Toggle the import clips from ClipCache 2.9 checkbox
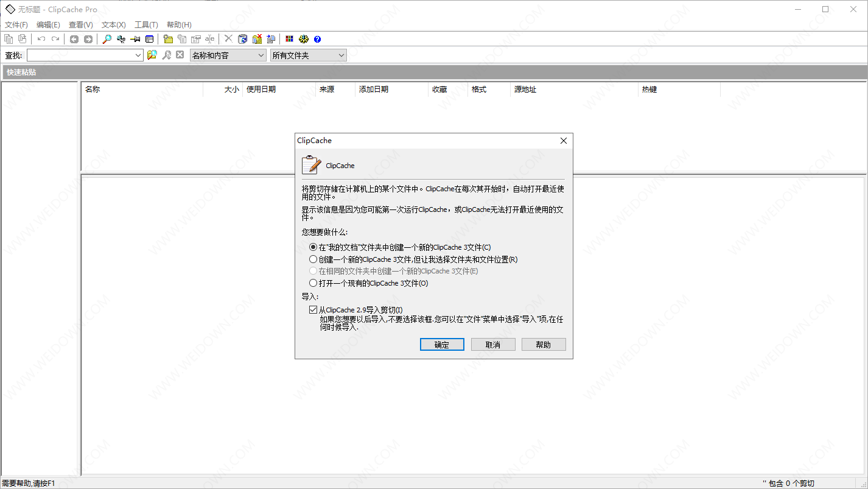 coord(313,310)
